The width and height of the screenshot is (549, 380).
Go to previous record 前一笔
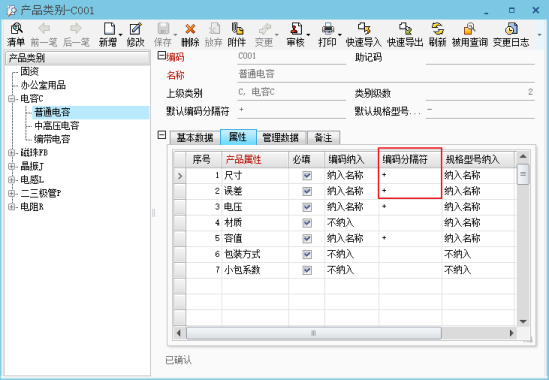tap(44, 28)
